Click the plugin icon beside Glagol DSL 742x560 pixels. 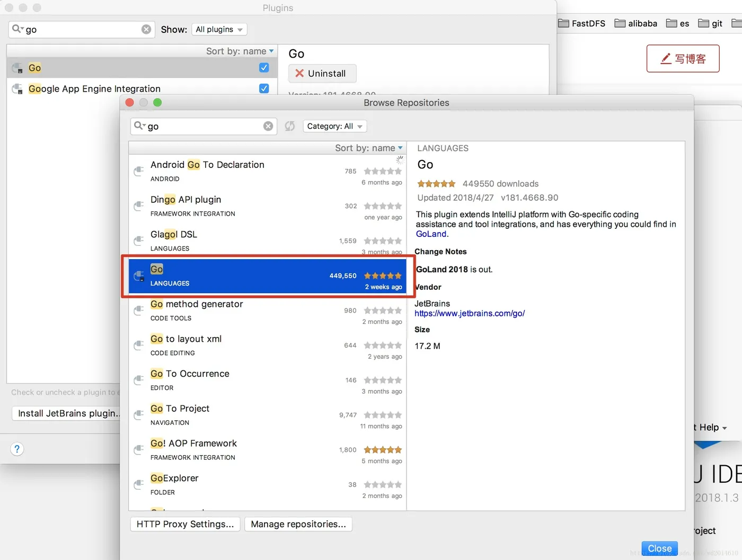pos(139,241)
